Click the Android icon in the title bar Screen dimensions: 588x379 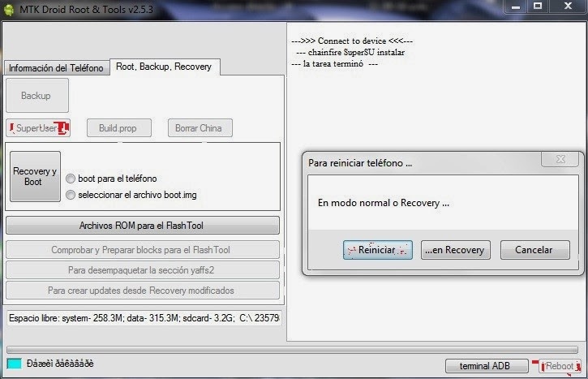click(x=8, y=9)
